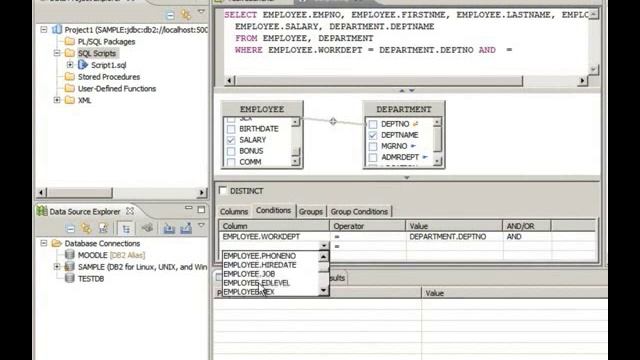
Task: Expand the Script1.sql node
Action: (x=70, y=64)
